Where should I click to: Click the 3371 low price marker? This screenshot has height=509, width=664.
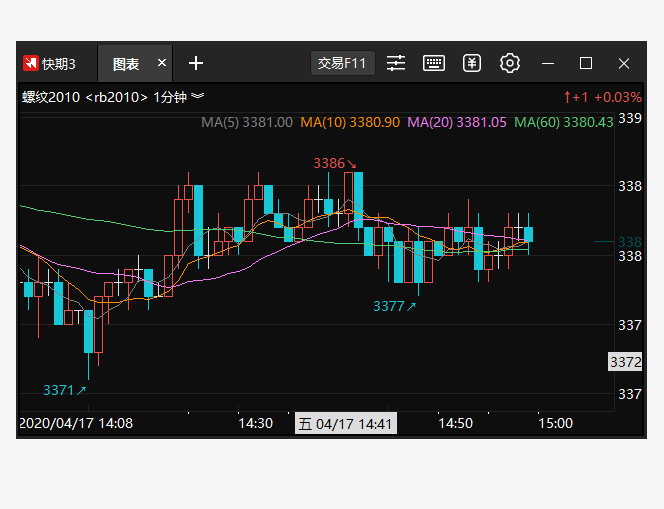point(64,390)
